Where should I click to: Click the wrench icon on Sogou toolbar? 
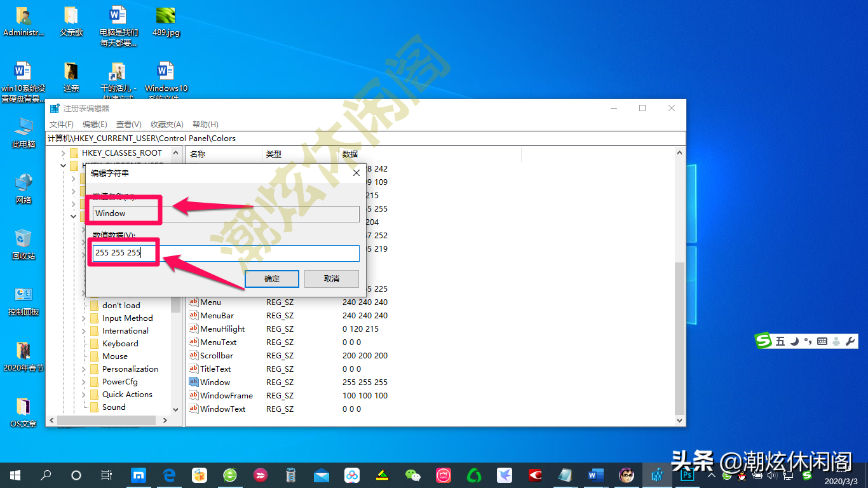(850, 341)
